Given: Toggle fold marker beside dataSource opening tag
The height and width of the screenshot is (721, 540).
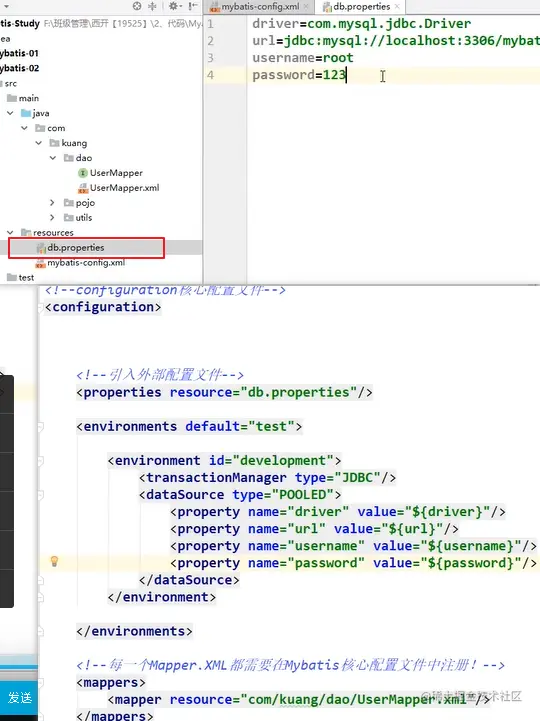Looking at the screenshot, I should (40, 495).
